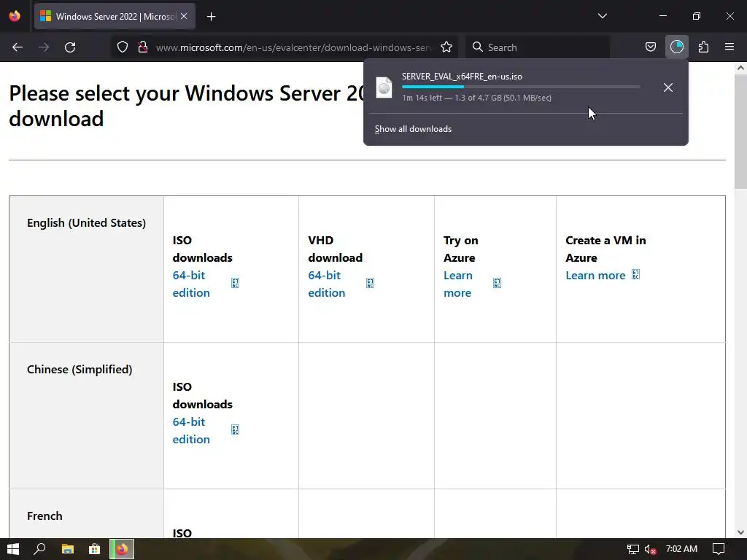Image resolution: width=747 pixels, height=560 pixels.
Task: Reload the current page
Action: [70, 47]
